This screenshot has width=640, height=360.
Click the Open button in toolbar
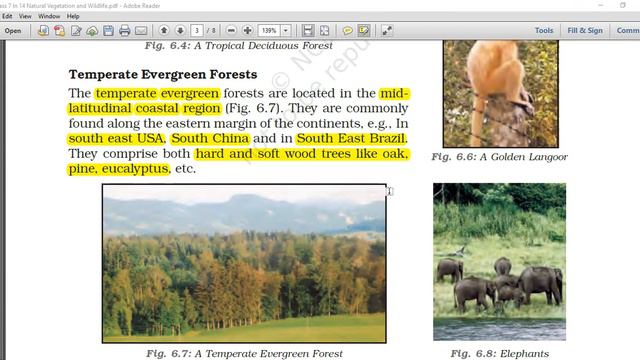[x=13, y=31]
